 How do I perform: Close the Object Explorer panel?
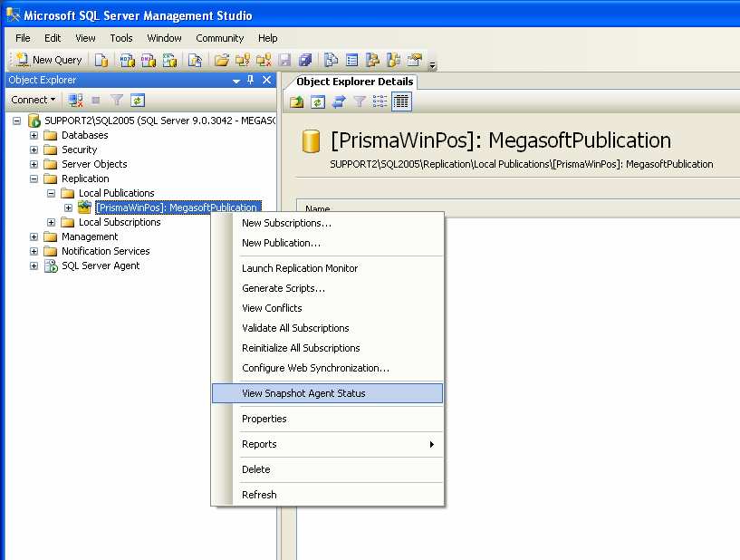point(266,80)
